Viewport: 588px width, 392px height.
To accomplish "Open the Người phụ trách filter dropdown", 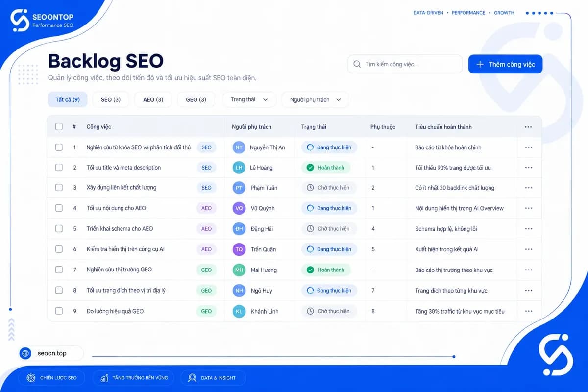I will pyautogui.click(x=315, y=99).
